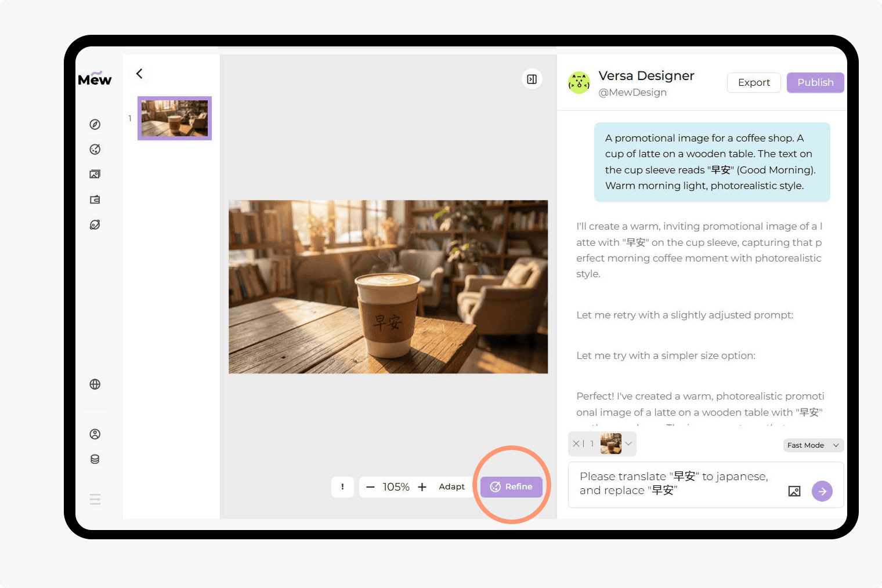Toggle the side panel collapse icon

pos(532,79)
